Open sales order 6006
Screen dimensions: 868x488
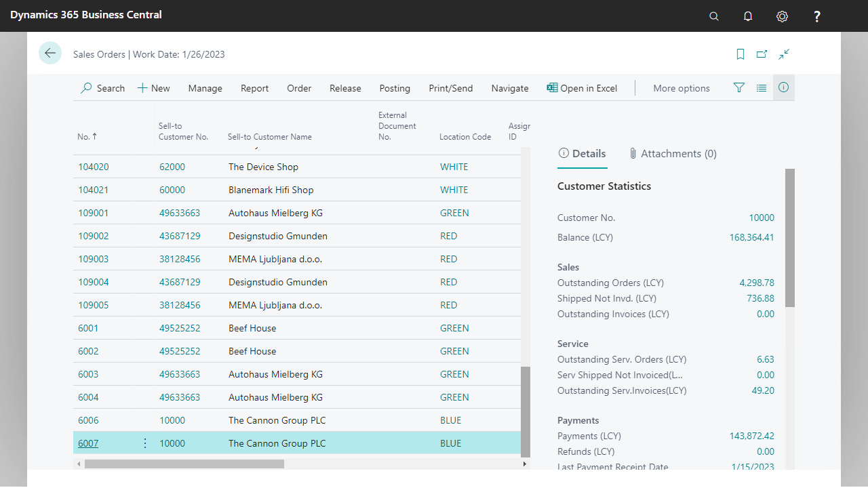88,420
